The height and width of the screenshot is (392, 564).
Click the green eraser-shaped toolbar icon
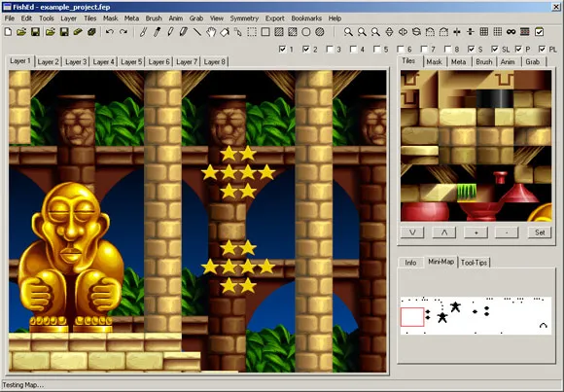pos(78,32)
